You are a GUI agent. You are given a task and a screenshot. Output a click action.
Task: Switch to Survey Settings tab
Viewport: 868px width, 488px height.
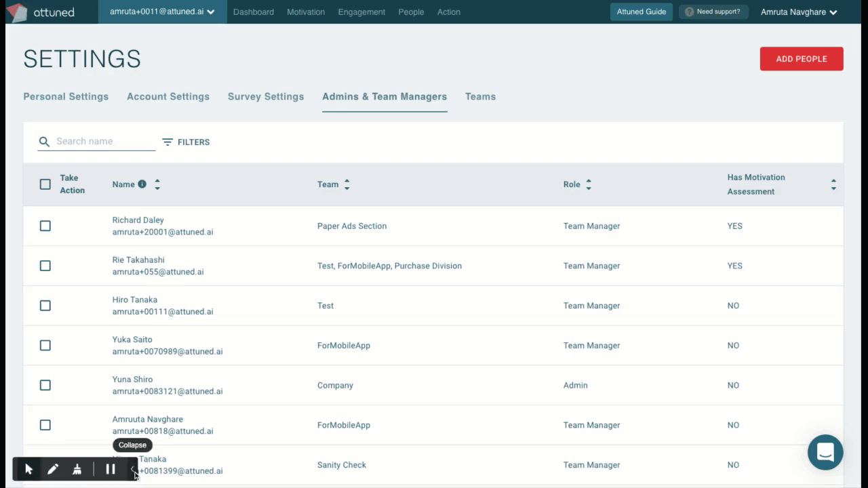[x=266, y=97]
